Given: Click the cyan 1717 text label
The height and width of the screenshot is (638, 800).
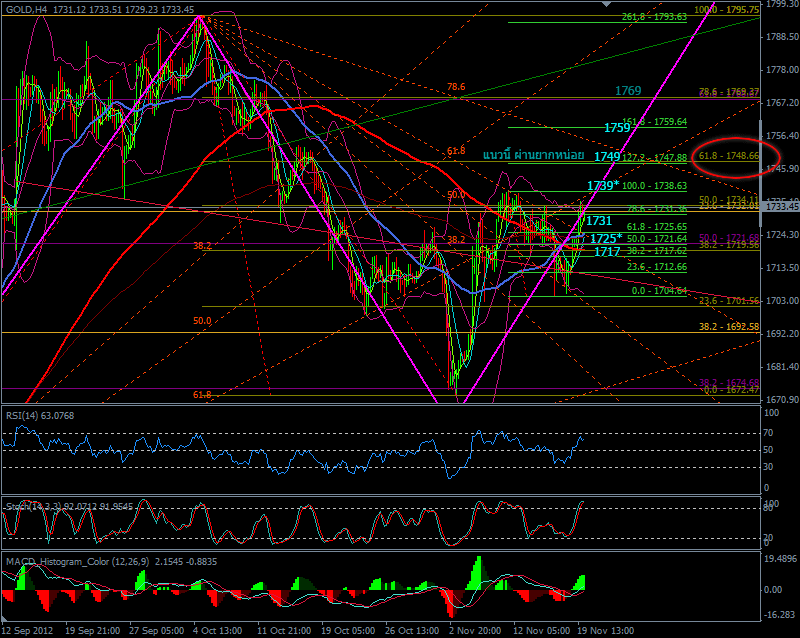Looking at the screenshot, I should click(607, 251).
